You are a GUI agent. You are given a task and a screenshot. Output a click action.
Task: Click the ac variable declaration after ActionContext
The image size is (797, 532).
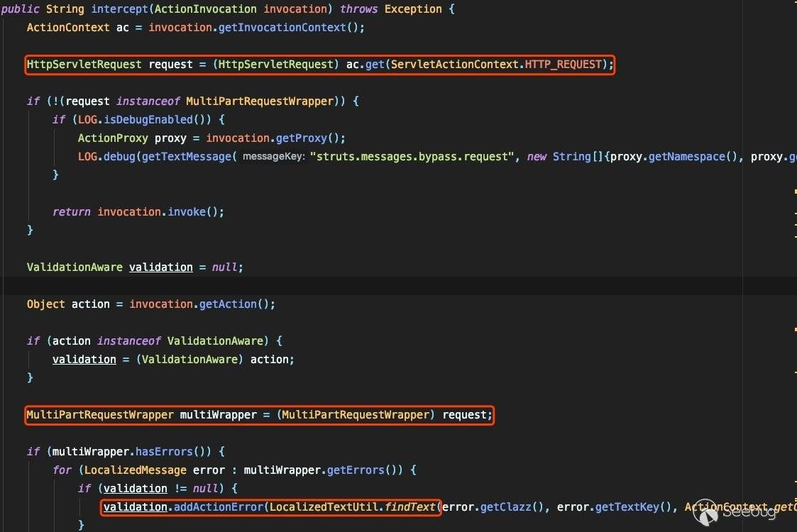123,28
